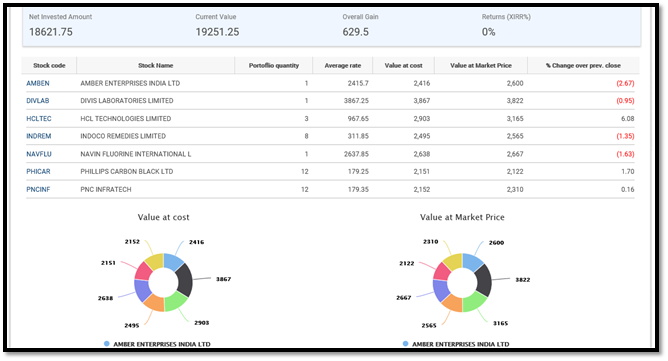Screen dimensions: 668x361
Task: Click the purple 2667 slice in Market Price chart
Action: pos(441,290)
